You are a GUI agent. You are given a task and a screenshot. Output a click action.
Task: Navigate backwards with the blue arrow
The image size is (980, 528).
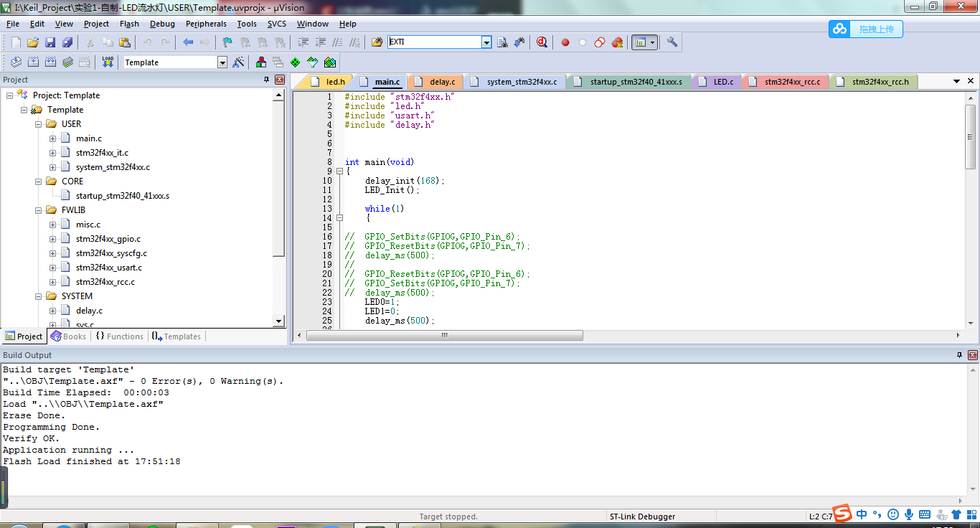(x=188, y=42)
